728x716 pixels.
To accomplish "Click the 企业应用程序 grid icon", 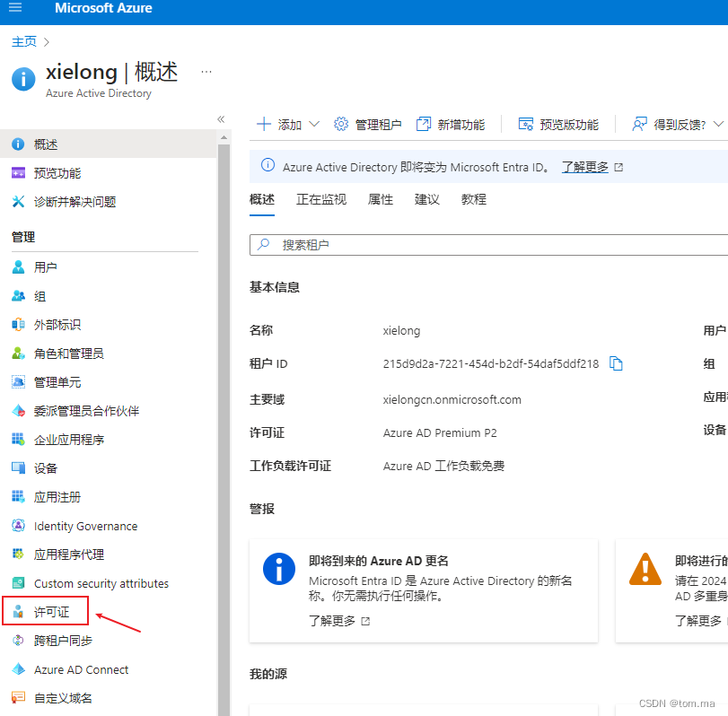I will (18, 440).
